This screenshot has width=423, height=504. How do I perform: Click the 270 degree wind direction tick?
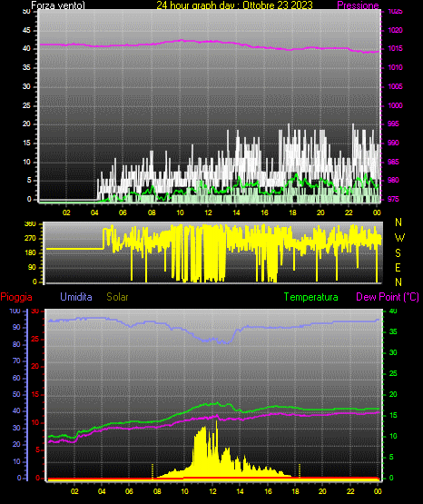(31, 239)
